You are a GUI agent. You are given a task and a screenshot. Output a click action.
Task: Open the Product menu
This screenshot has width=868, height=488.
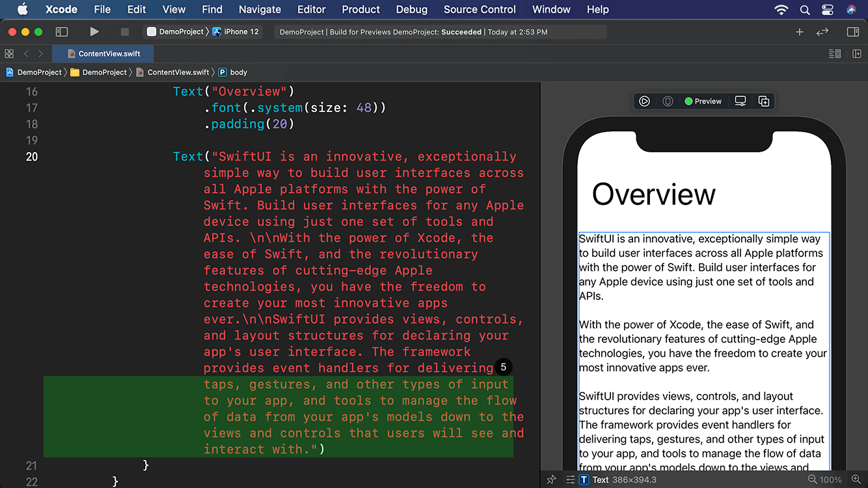click(360, 9)
